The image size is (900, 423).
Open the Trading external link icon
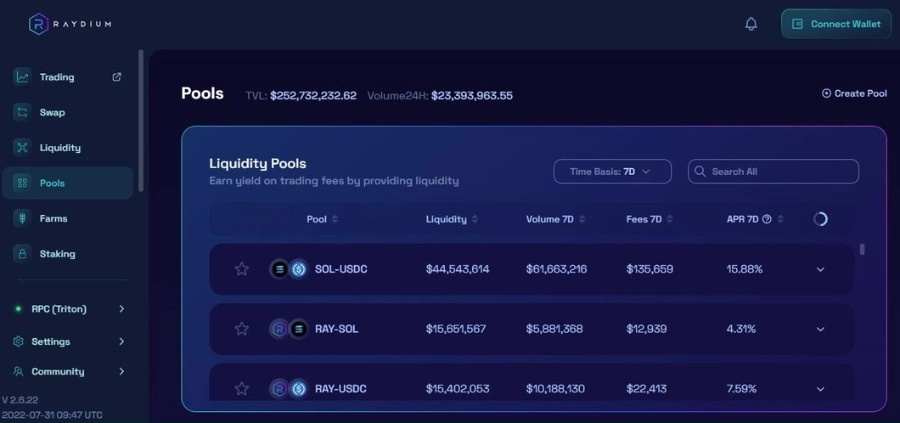[117, 77]
